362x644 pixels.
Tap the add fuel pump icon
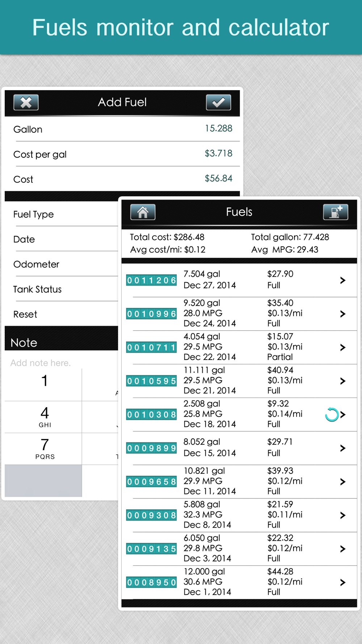336,212
